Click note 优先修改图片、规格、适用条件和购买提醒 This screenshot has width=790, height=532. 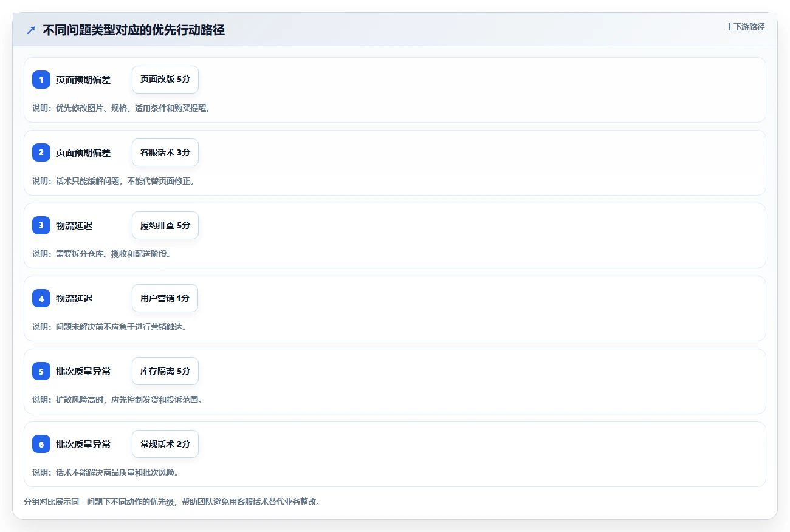(x=121, y=108)
